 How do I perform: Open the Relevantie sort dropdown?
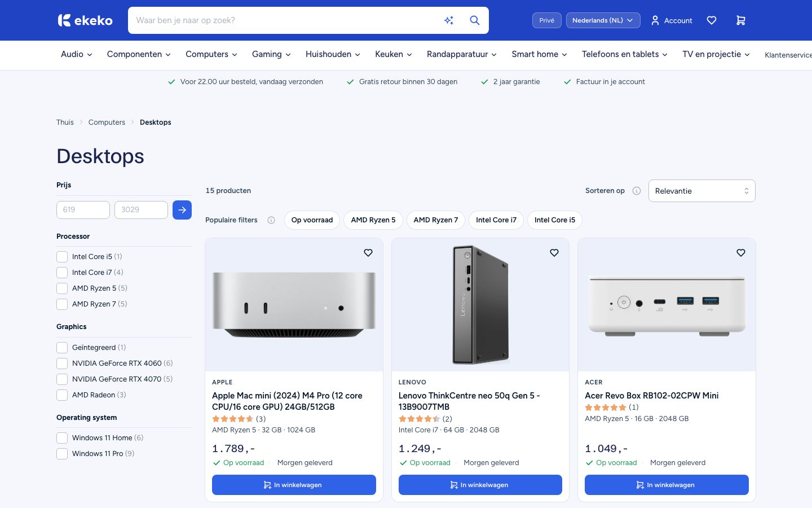coord(702,191)
